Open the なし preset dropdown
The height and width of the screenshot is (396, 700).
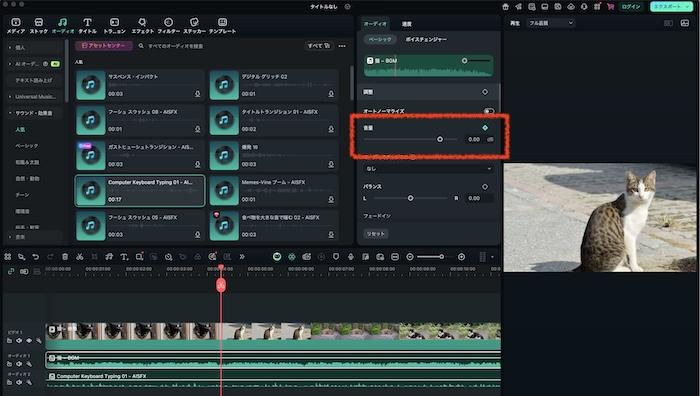[x=428, y=169]
